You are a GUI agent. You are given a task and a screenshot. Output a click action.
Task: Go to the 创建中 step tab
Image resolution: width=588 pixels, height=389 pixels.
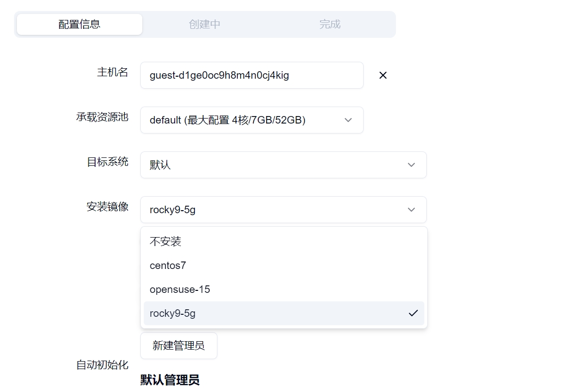pyautogui.click(x=204, y=24)
